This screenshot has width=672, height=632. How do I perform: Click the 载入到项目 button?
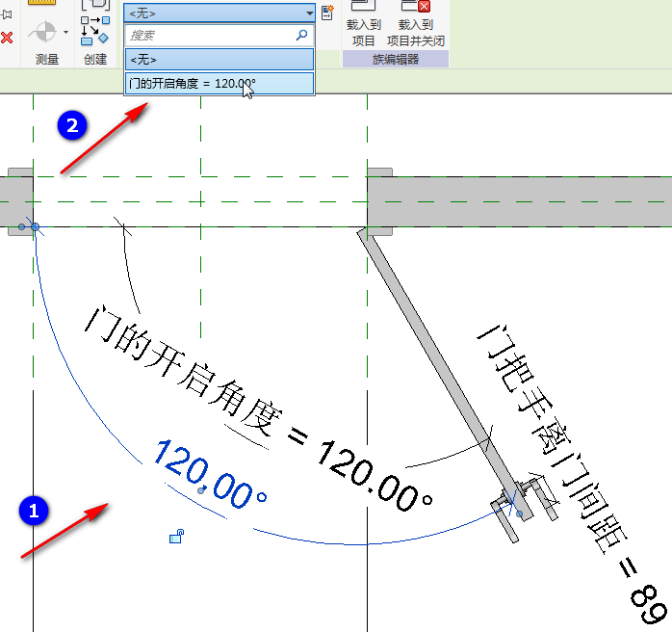click(363, 23)
